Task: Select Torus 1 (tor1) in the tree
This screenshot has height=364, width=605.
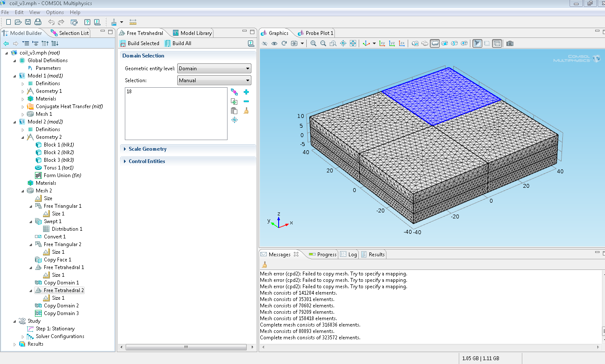Action: (58, 168)
